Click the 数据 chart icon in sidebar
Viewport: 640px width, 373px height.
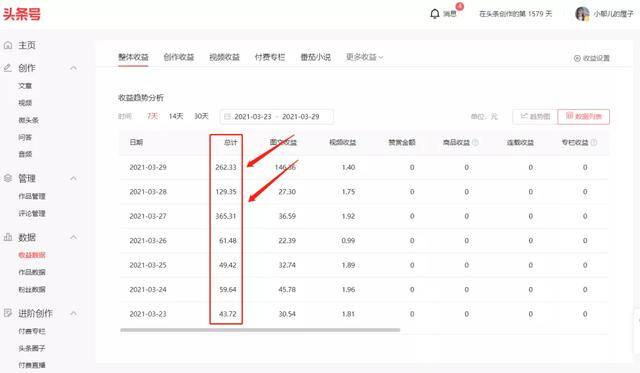tap(8, 237)
